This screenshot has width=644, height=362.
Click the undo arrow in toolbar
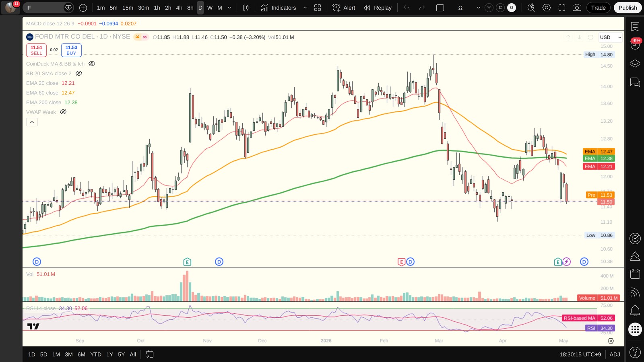[407, 8]
